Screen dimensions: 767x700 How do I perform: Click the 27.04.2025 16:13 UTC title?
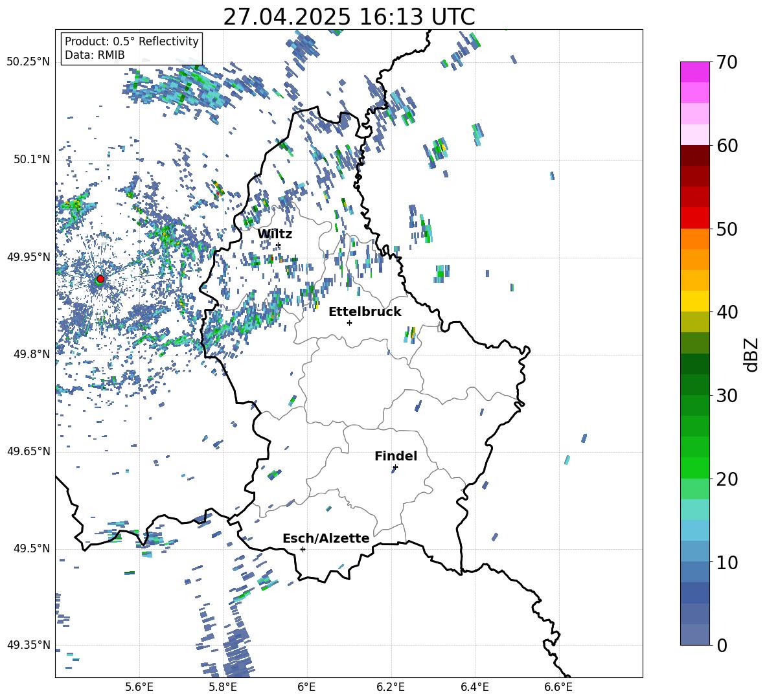point(349,17)
